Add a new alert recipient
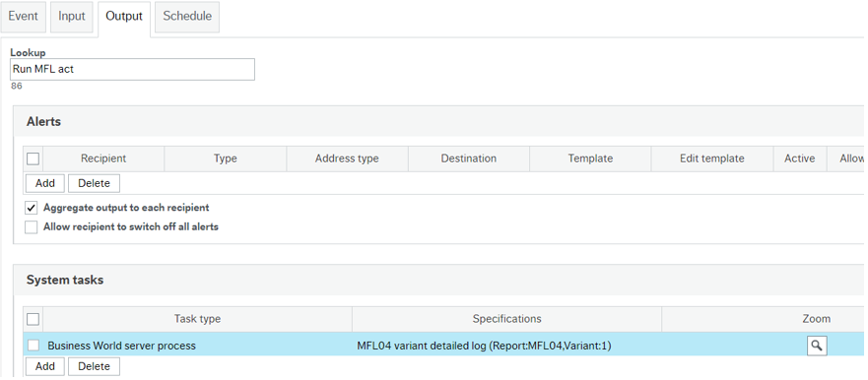Screen dimensions: 868x380 (45, 183)
